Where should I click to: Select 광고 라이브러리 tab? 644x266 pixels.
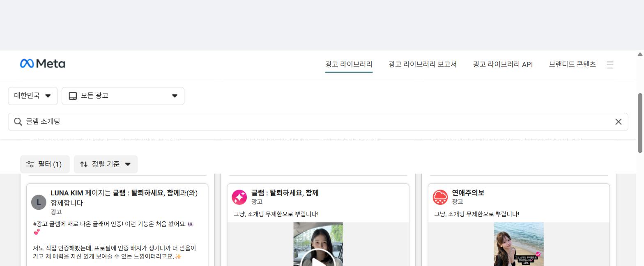pyautogui.click(x=349, y=64)
